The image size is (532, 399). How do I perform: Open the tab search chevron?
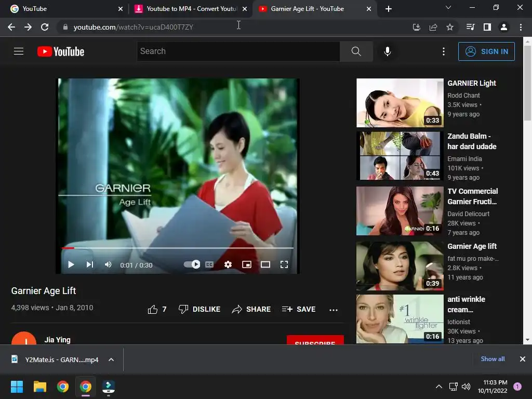click(448, 7)
